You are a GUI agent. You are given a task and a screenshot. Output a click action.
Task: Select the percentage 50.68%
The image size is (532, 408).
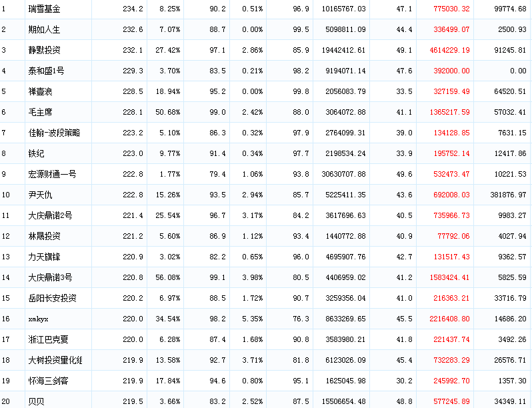168,112
